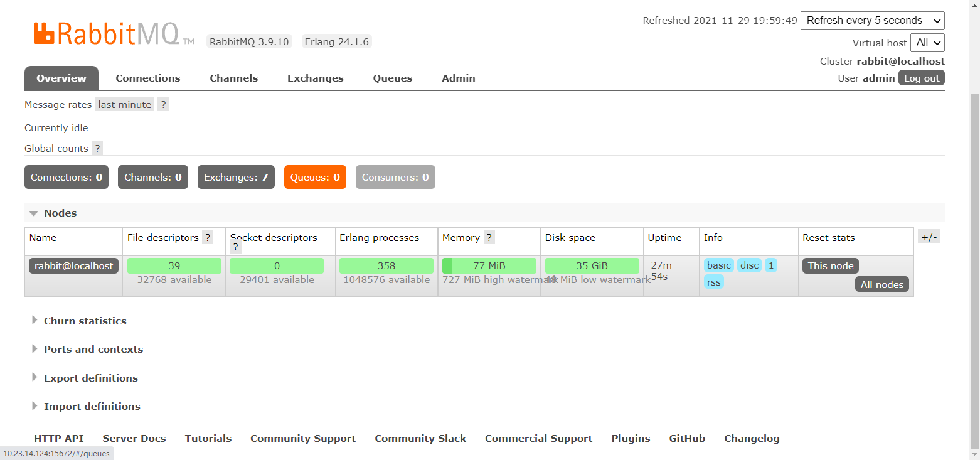This screenshot has width=980, height=460.
Task: Open the Exchanges tab
Action: [316, 78]
